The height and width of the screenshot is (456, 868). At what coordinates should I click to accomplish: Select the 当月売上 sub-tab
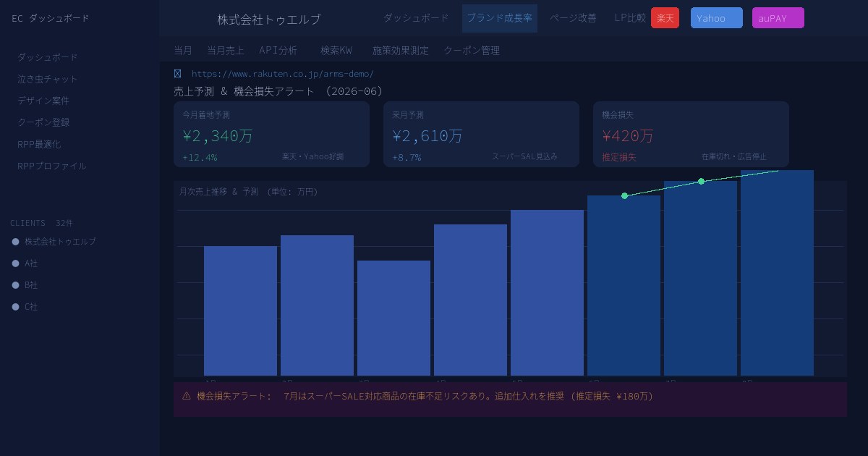click(x=226, y=51)
